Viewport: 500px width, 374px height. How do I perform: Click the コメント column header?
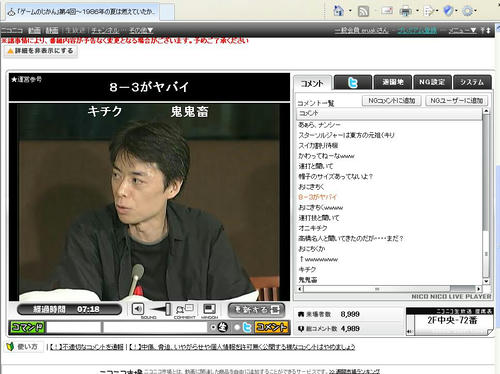(389, 113)
